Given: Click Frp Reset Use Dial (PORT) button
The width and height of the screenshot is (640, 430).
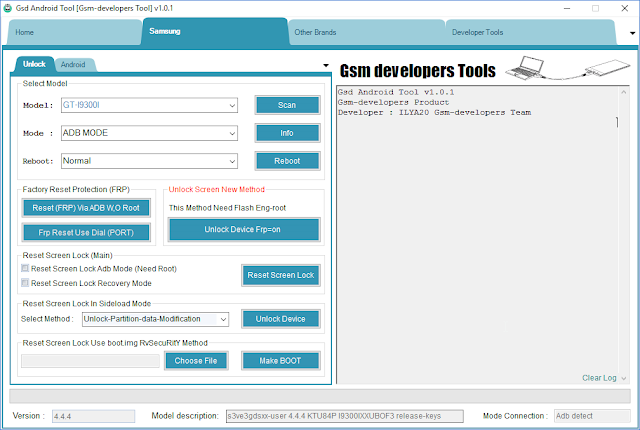Looking at the screenshot, I should coord(86,233).
